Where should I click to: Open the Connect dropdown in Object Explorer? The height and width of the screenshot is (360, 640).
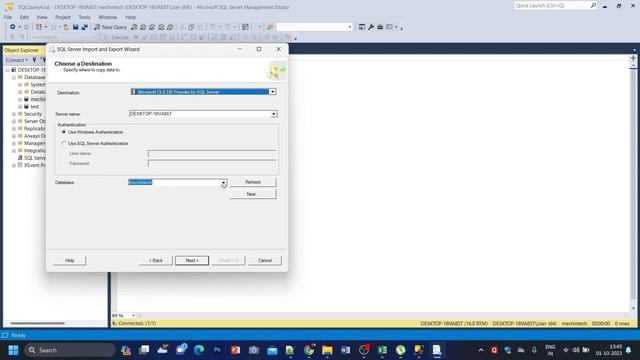16,60
